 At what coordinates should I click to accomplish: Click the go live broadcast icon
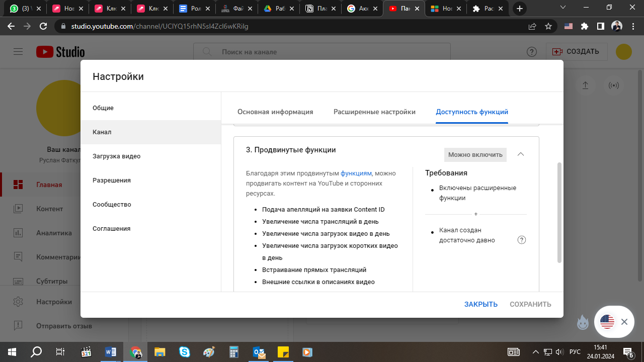tap(614, 85)
